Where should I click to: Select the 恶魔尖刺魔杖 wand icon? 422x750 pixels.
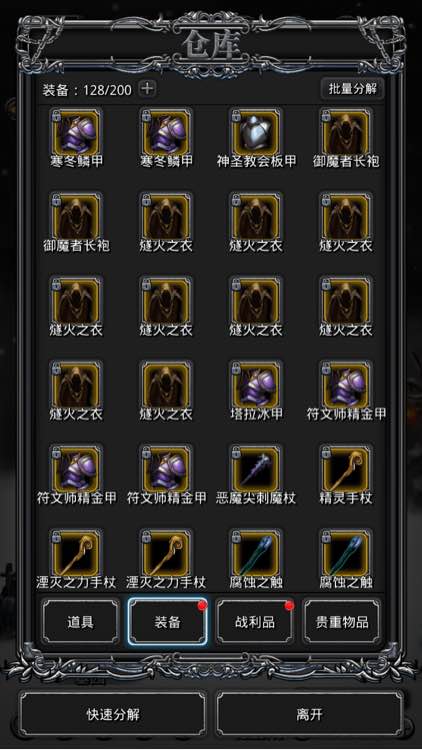(256, 469)
